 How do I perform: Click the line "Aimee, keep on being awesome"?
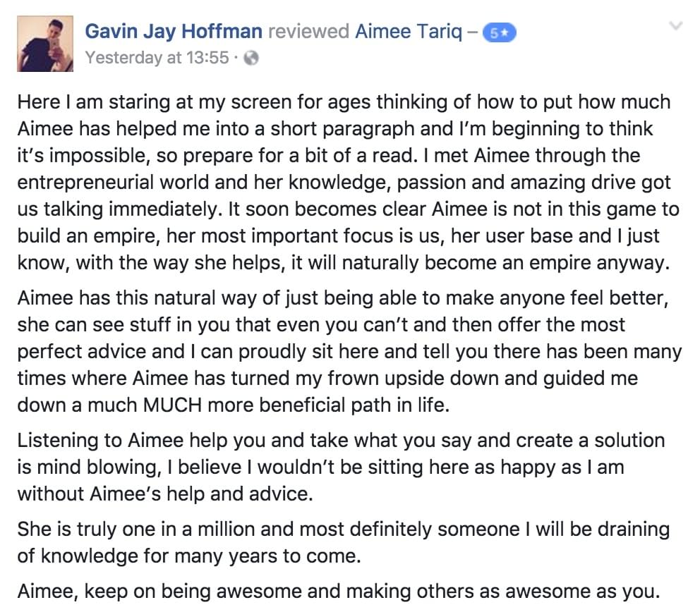coord(339,592)
